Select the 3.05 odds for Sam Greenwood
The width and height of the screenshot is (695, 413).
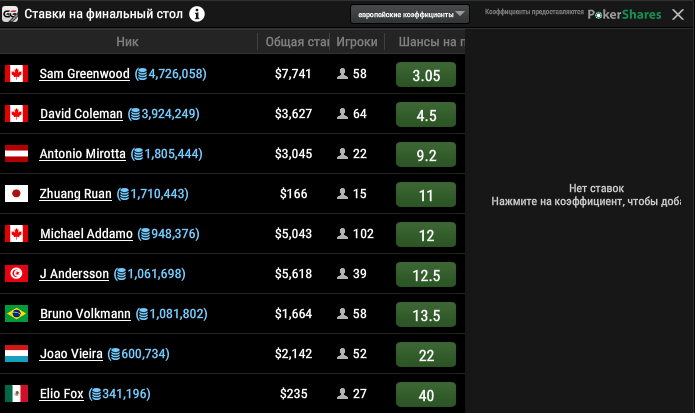[x=426, y=75]
